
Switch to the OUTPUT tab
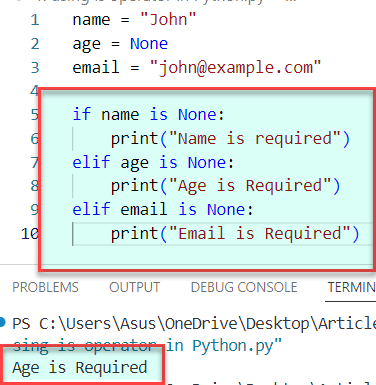135,287
